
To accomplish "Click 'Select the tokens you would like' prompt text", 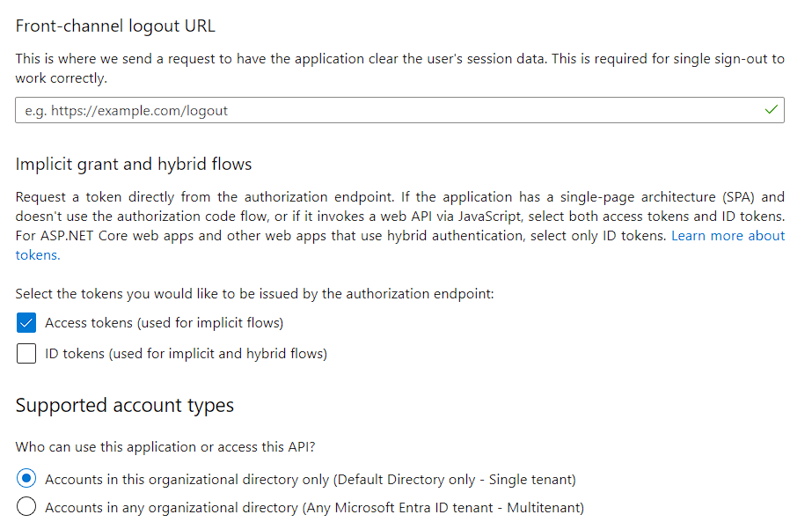I will 255,294.
